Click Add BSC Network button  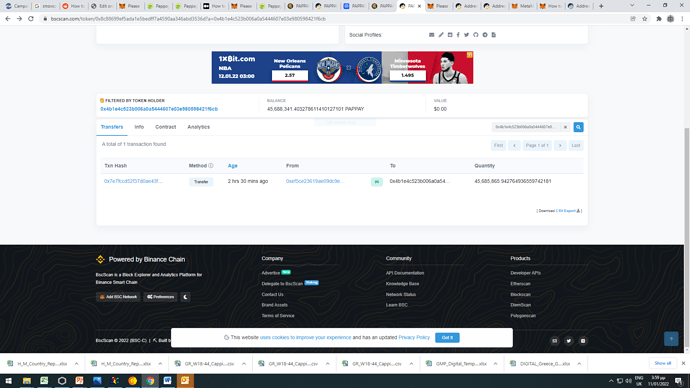(118, 297)
